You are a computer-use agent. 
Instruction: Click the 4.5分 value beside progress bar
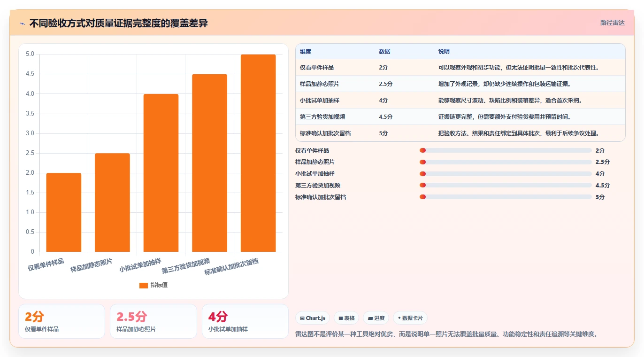click(603, 186)
